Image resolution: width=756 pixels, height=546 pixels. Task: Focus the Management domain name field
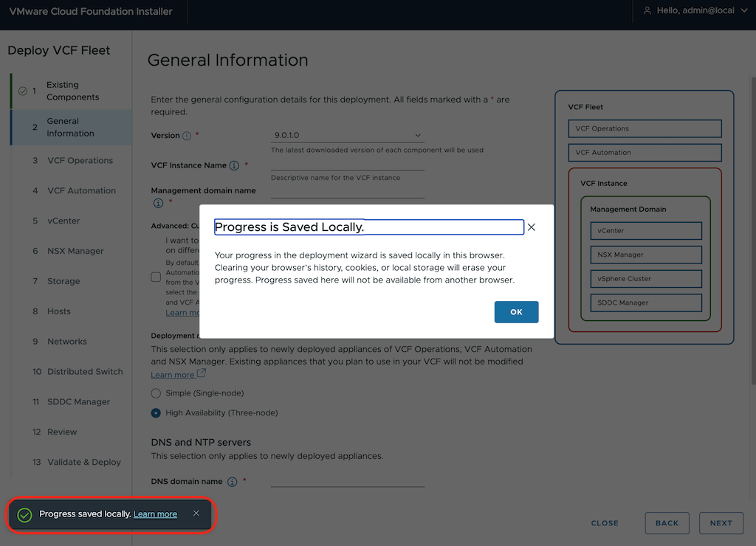tap(347, 192)
